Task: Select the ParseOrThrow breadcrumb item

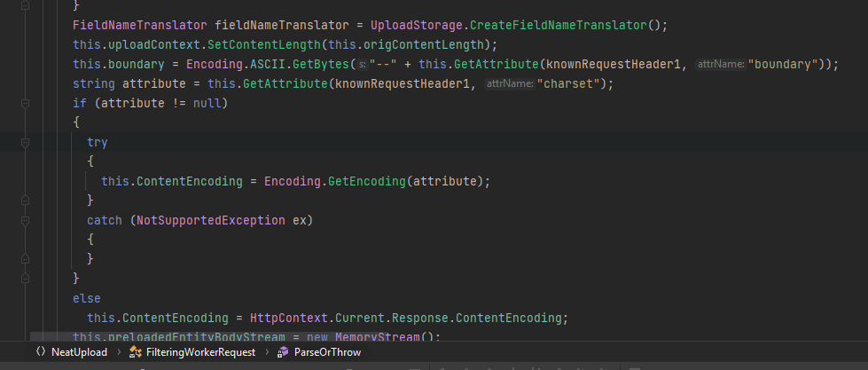Action: pos(327,352)
